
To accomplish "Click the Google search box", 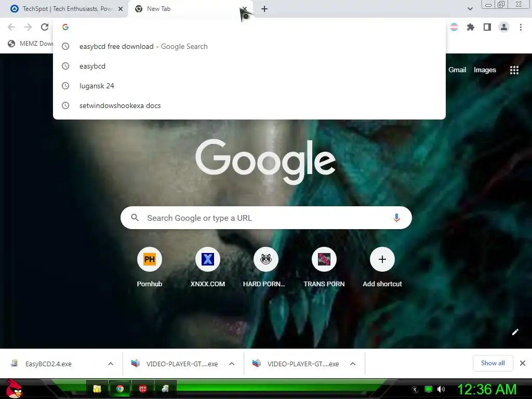I will pos(266,218).
